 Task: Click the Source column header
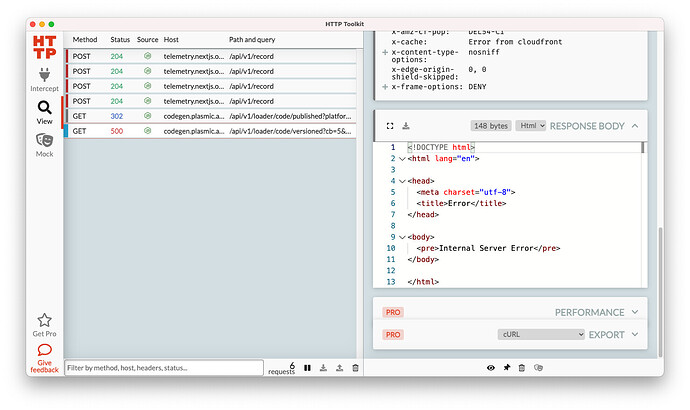point(147,40)
